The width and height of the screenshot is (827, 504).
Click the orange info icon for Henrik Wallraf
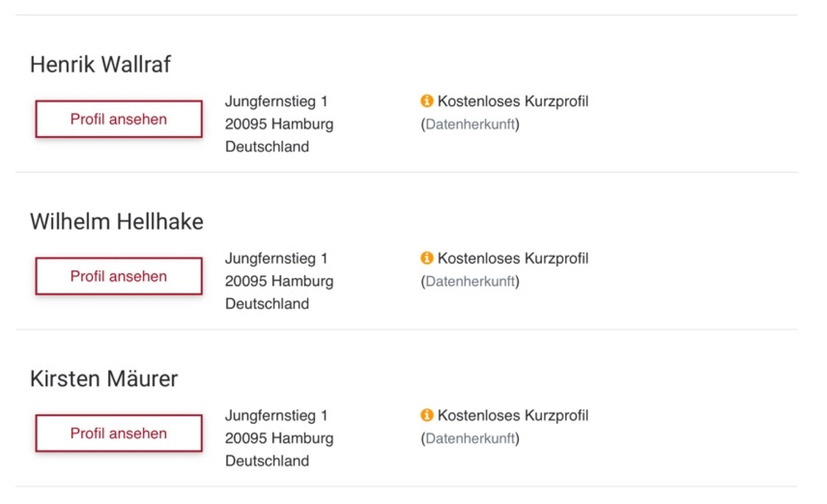(427, 101)
